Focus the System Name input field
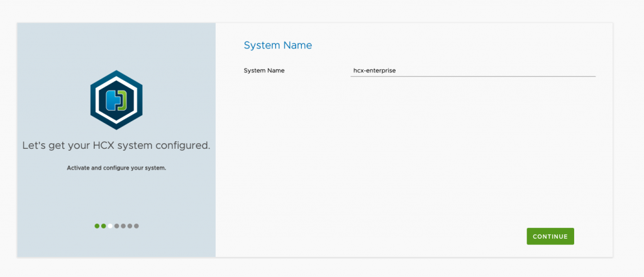644x277 pixels. tap(473, 70)
